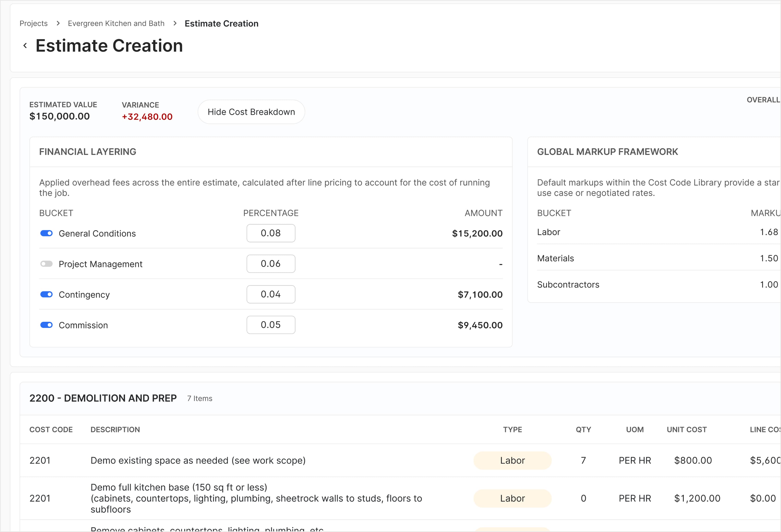
Task: Click the Materials bucket row label
Action: pos(556,258)
